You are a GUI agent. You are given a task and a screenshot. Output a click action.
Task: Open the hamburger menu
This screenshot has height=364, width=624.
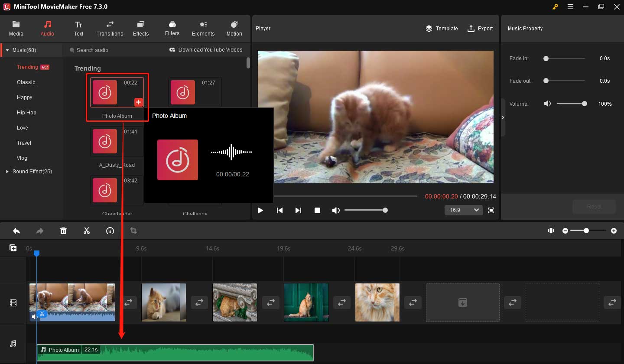[570, 7]
